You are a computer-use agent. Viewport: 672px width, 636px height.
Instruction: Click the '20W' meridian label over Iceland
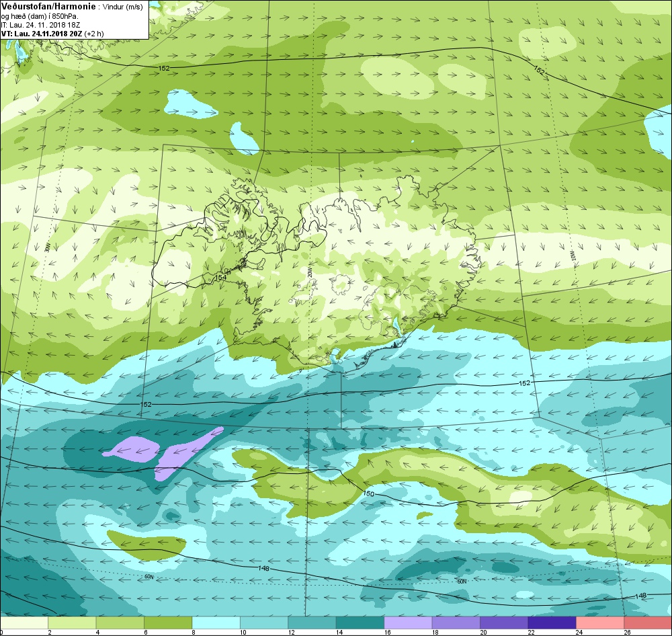click(309, 273)
